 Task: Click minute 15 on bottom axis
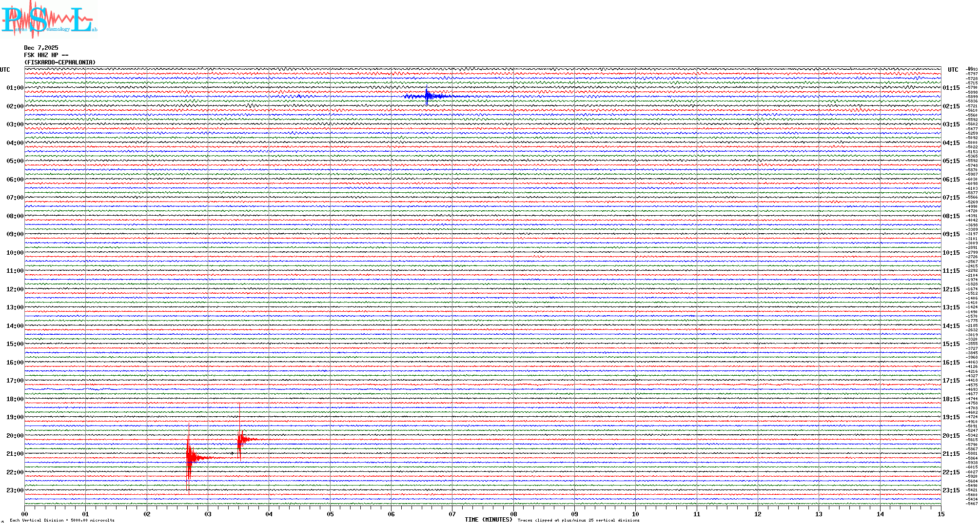[941, 514]
